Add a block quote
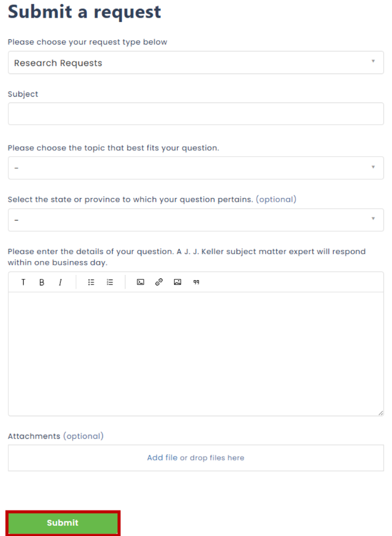The width and height of the screenshot is (392, 536). (x=196, y=282)
